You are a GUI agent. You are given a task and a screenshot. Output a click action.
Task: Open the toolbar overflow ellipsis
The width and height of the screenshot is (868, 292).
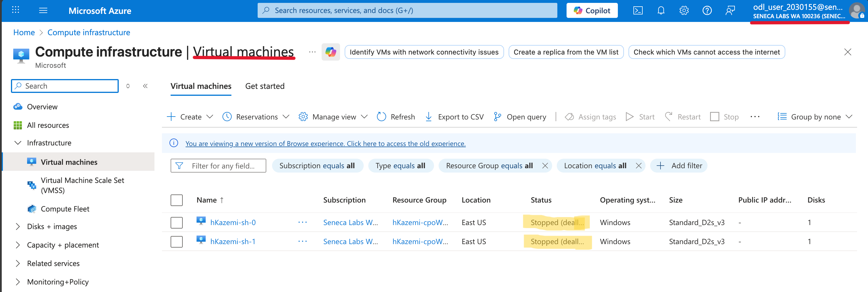[755, 117]
